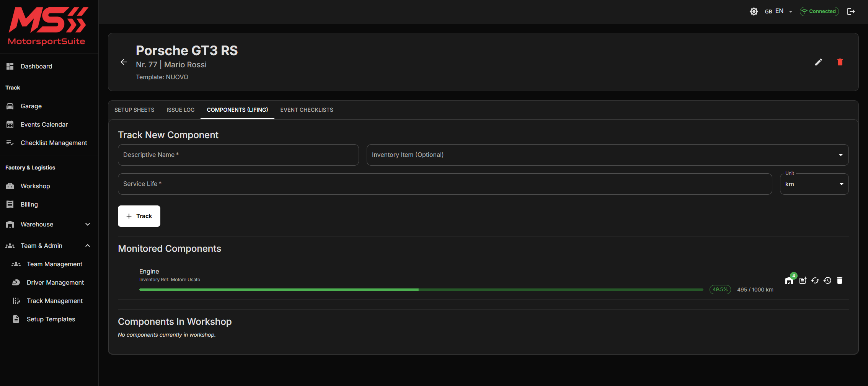Click the logout icon in top bar
Viewport: 868px width, 386px height.
tap(851, 11)
